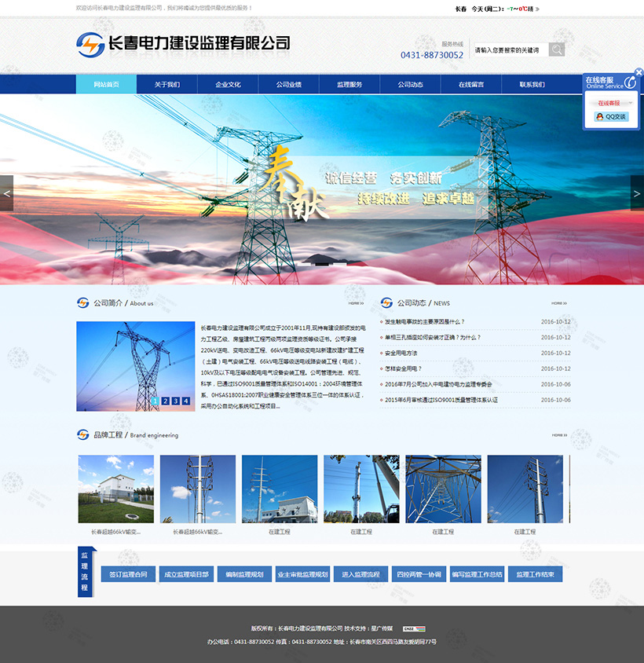
Task: Open the 联系我们 navigation menu item
Action: [532, 84]
